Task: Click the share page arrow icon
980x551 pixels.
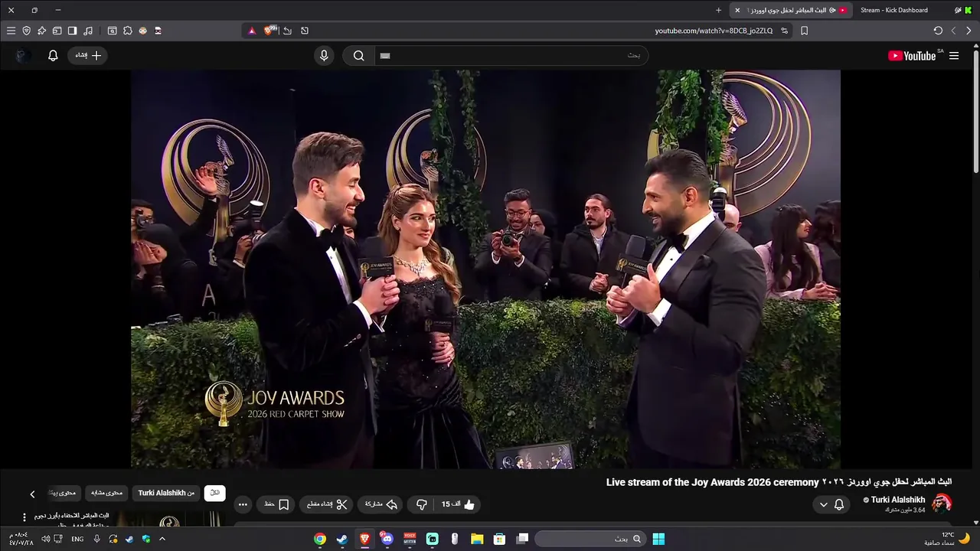Action: [287, 31]
